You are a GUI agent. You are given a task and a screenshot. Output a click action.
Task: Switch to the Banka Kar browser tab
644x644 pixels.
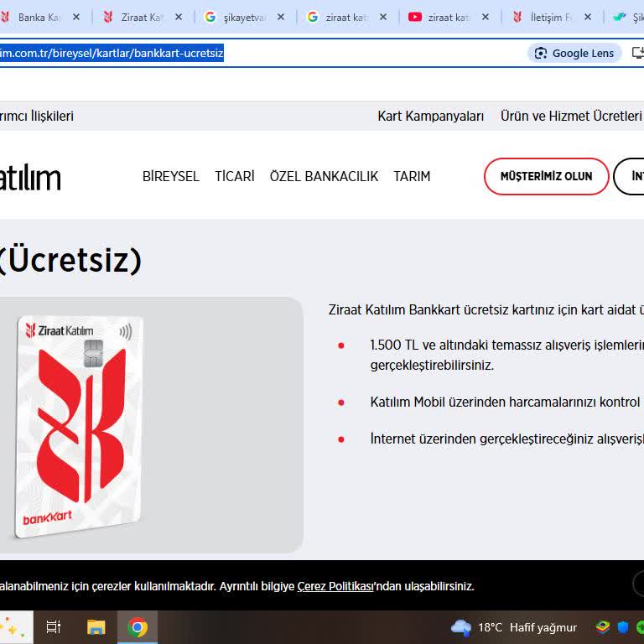point(39,18)
